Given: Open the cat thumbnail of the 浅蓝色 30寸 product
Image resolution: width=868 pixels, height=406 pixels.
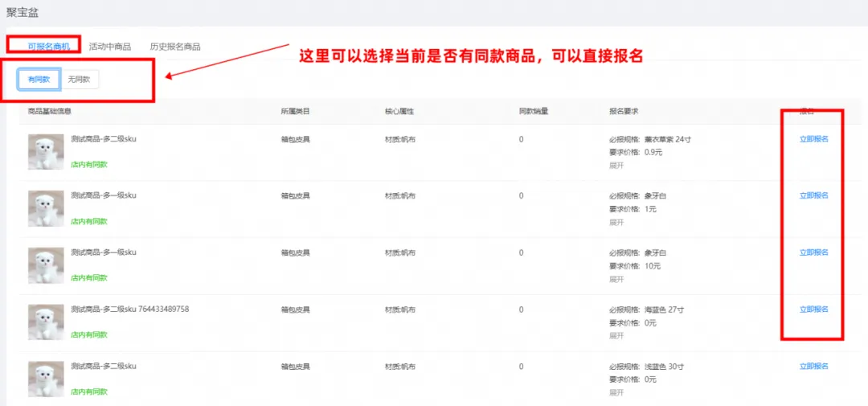Looking at the screenshot, I should point(46,379).
